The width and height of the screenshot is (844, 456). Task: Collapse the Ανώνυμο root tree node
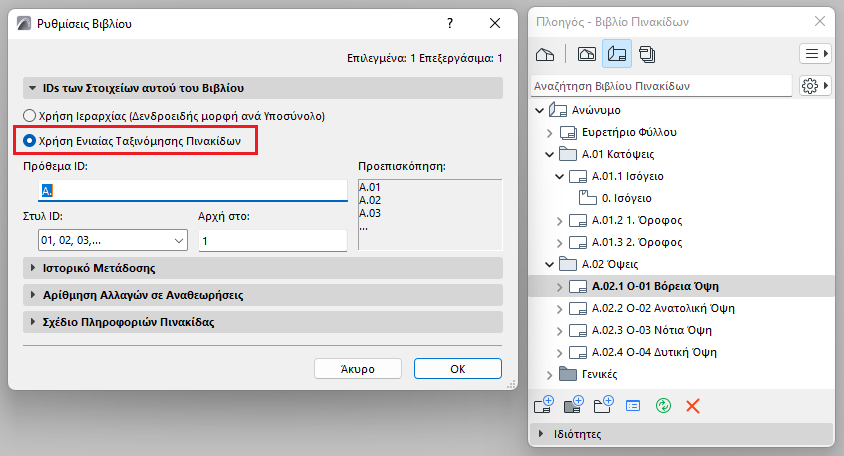(540, 110)
